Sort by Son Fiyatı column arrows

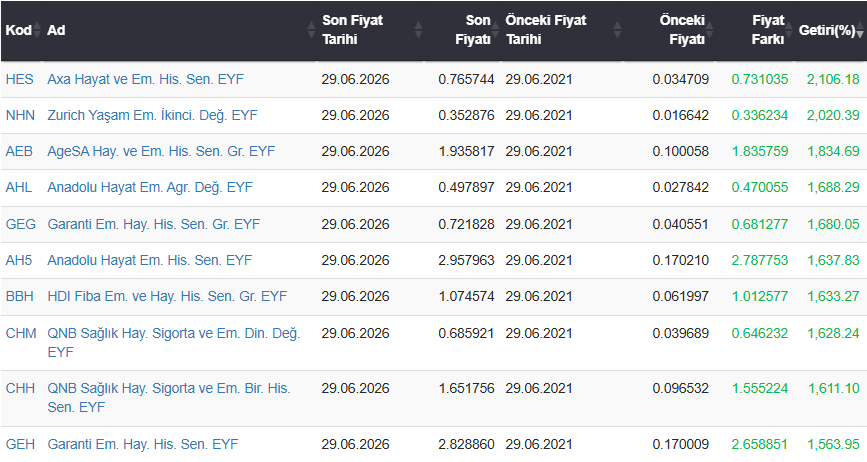495,30
